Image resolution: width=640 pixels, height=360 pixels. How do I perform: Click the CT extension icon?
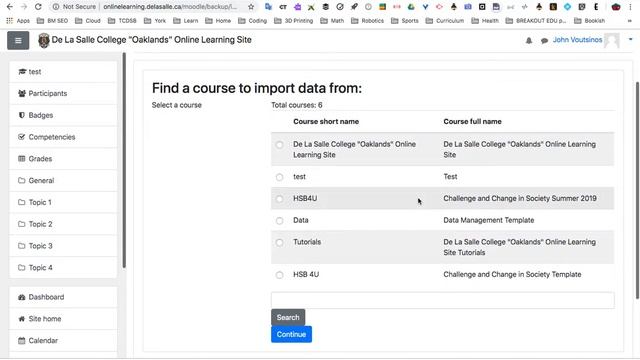283,7
